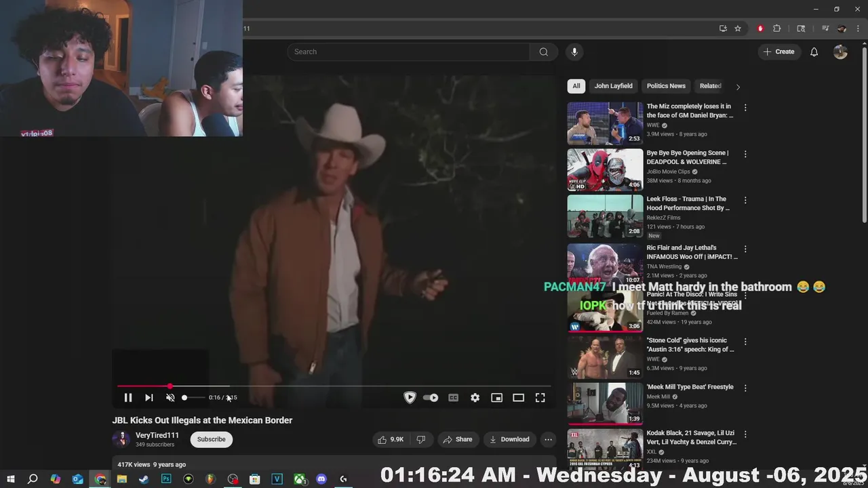868x488 pixels.
Task: Like the video with 9.9K likes
Action: [x=391, y=439]
